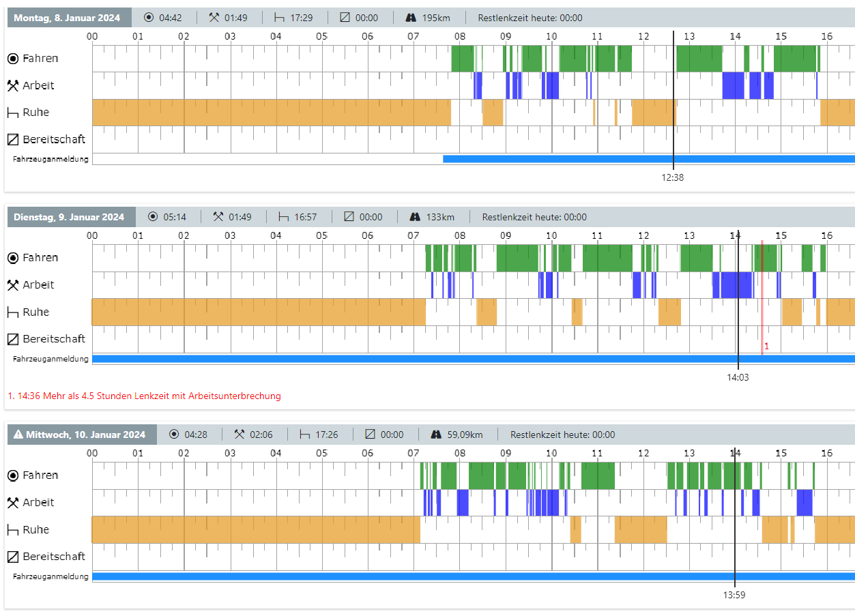Open the Dienstag, 9. Januar 2024 header
Image resolution: width=855 pixels, height=616 pixels.
(x=69, y=217)
